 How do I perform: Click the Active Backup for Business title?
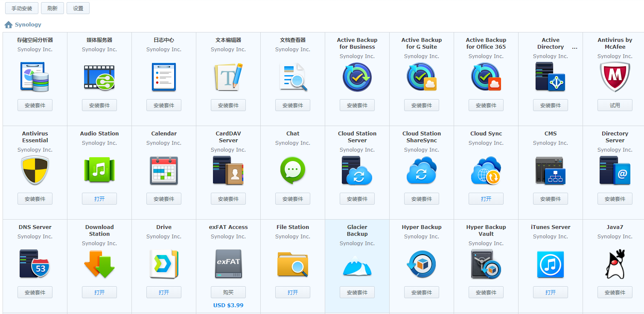tap(357, 44)
